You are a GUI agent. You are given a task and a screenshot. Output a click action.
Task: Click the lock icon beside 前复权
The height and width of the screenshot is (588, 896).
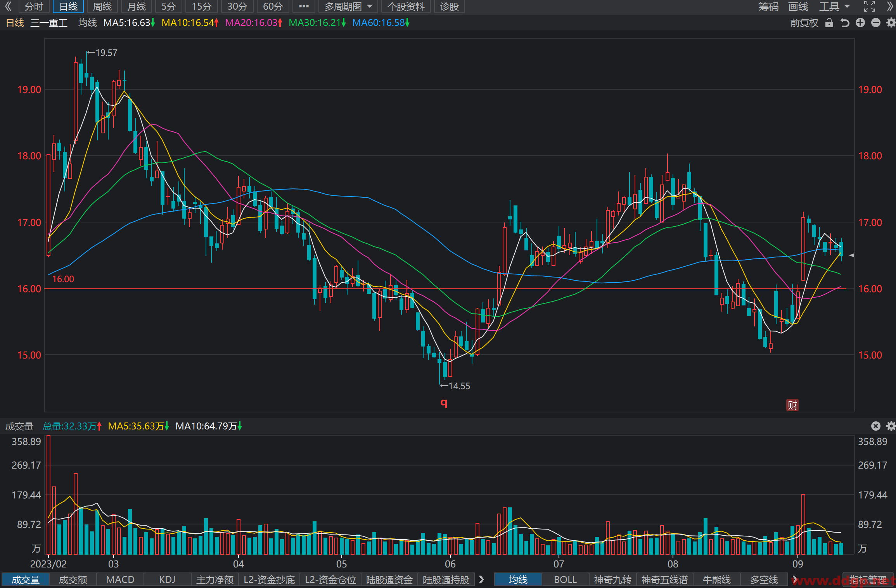point(829,23)
